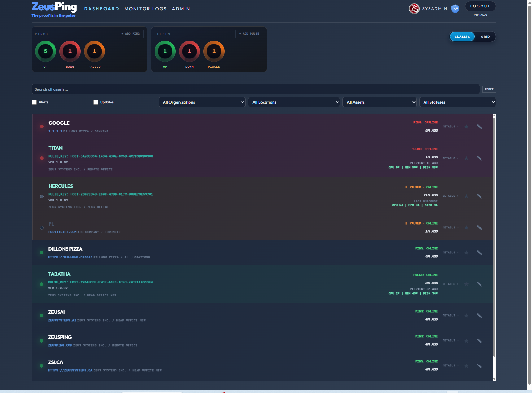Enable the Updates checkbox
Image resolution: width=532 pixels, height=393 pixels.
tap(96, 102)
